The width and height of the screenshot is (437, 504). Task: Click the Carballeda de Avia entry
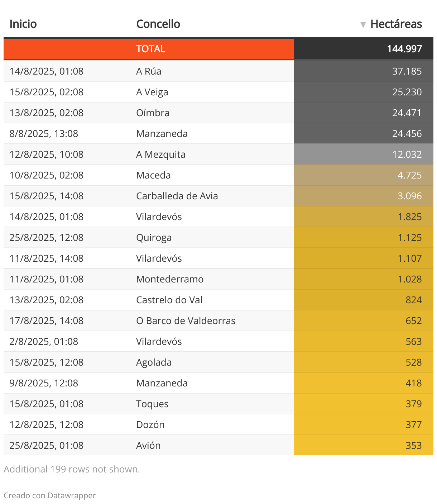click(x=177, y=196)
